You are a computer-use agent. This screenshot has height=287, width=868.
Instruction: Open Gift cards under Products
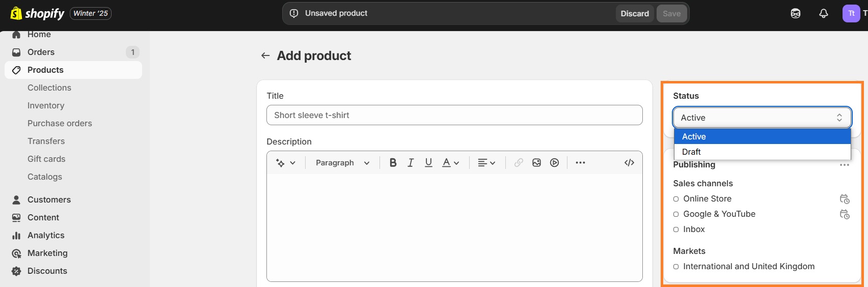[x=46, y=159]
